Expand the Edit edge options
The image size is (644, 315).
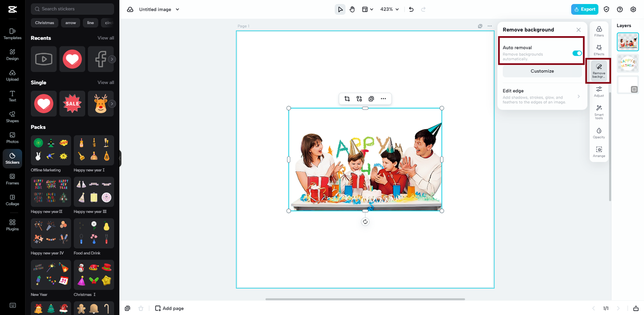(542, 96)
